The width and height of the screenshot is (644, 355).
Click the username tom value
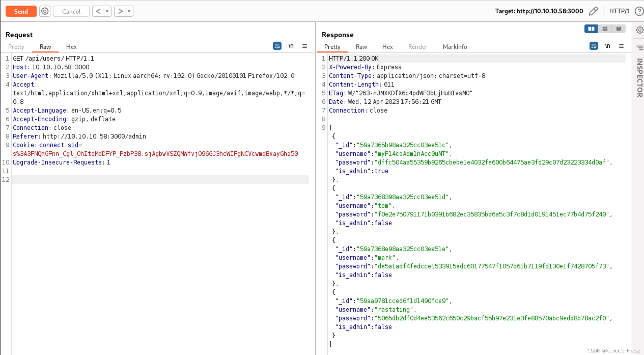[x=383, y=206]
